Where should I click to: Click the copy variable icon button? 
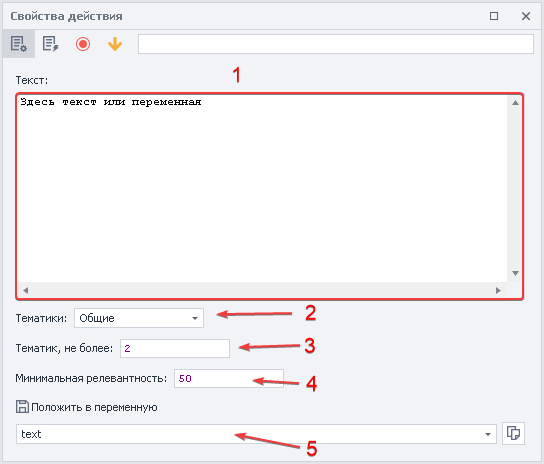[513, 433]
